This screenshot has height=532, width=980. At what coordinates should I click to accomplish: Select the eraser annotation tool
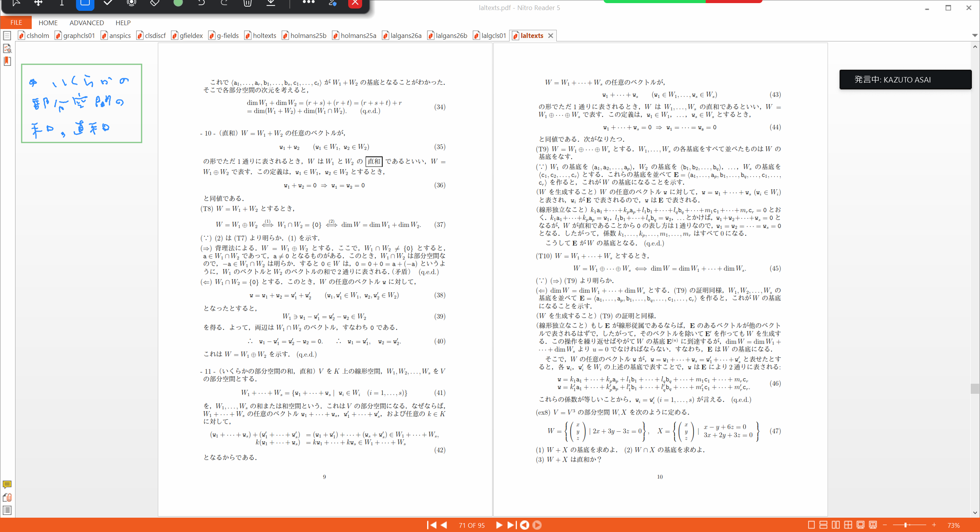155,3
